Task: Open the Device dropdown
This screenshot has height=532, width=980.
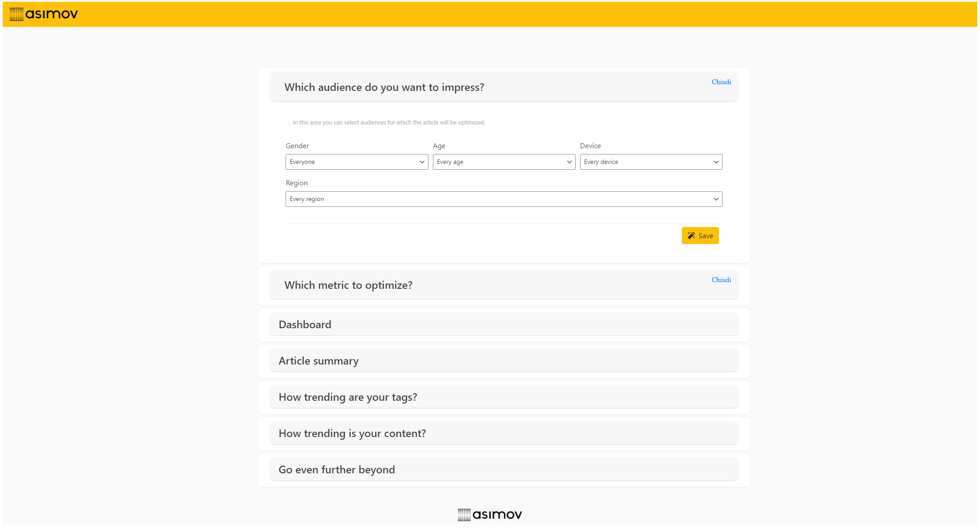Action: [651, 162]
